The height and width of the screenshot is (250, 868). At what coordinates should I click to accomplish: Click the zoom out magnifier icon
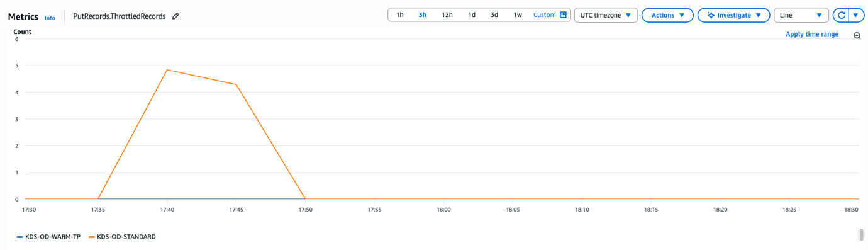click(x=857, y=36)
